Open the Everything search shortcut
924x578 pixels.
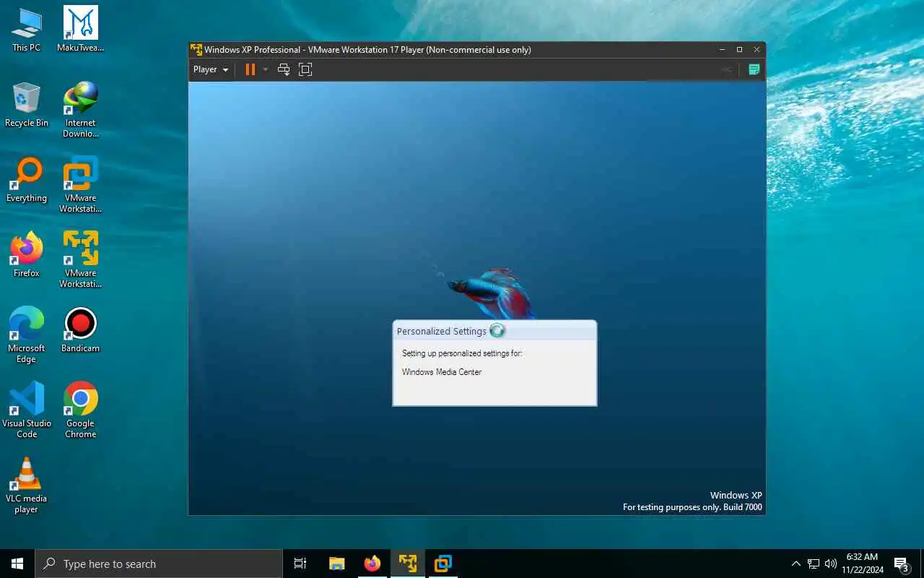click(x=27, y=180)
